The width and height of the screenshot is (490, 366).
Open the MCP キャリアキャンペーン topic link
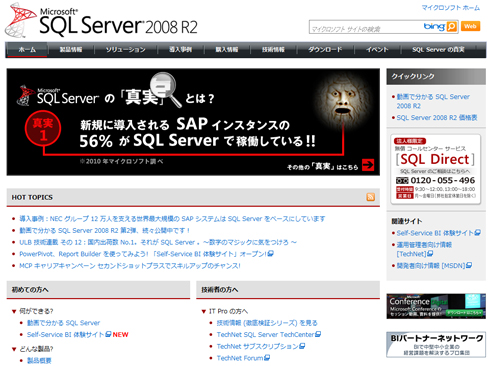pyautogui.click(x=130, y=266)
